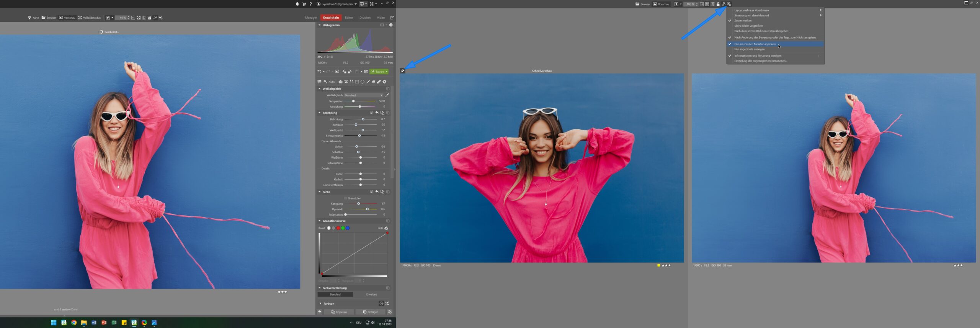This screenshot has height=328, width=980.
Task: Click the Kopieren button
Action: pos(339,312)
